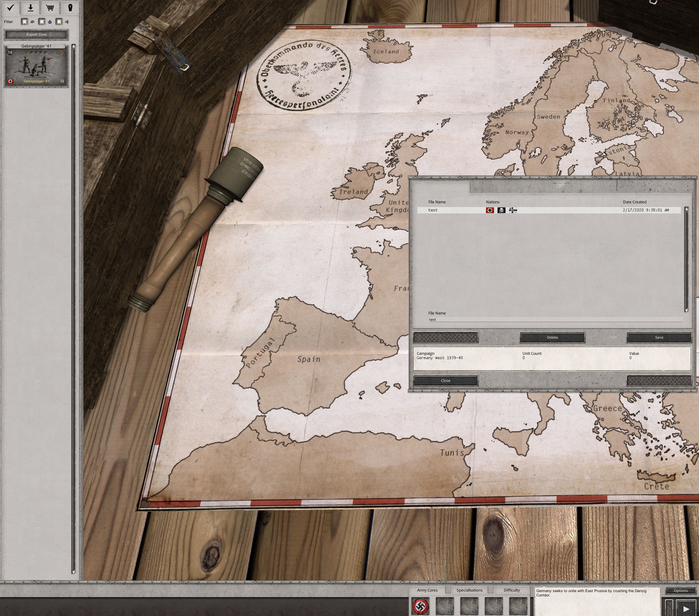Image resolution: width=699 pixels, height=616 pixels.
Task: Click file list scrollbar down arrow
Action: click(686, 310)
